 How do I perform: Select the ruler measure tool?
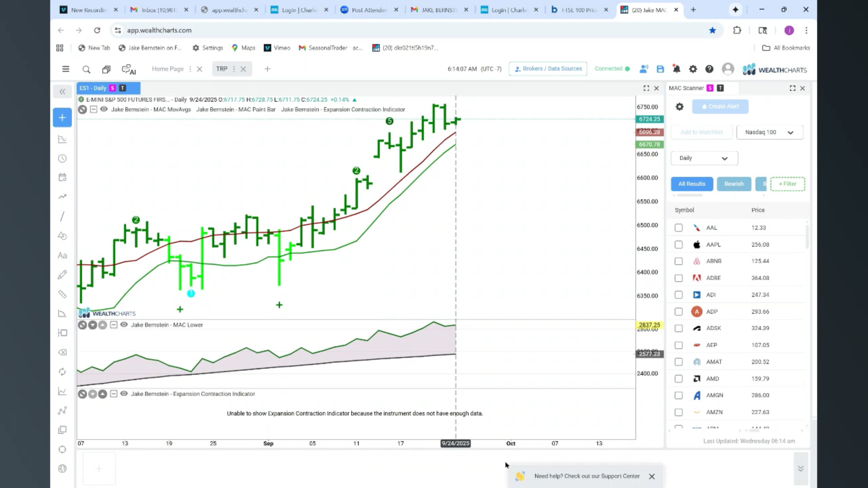coord(62,294)
